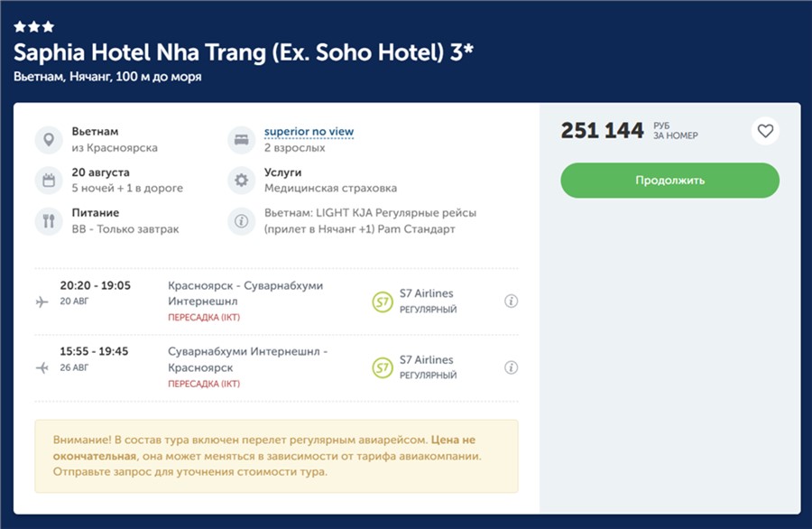Click the yellow Внимание price notice box
Viewport: 812px width, 529px height.
[276, 456]
